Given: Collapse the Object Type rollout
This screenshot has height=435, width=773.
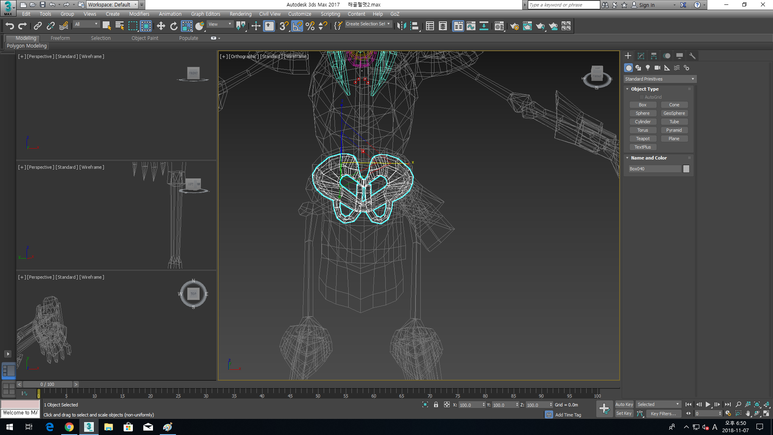Looking at the screenshot, I should [645, 89].
